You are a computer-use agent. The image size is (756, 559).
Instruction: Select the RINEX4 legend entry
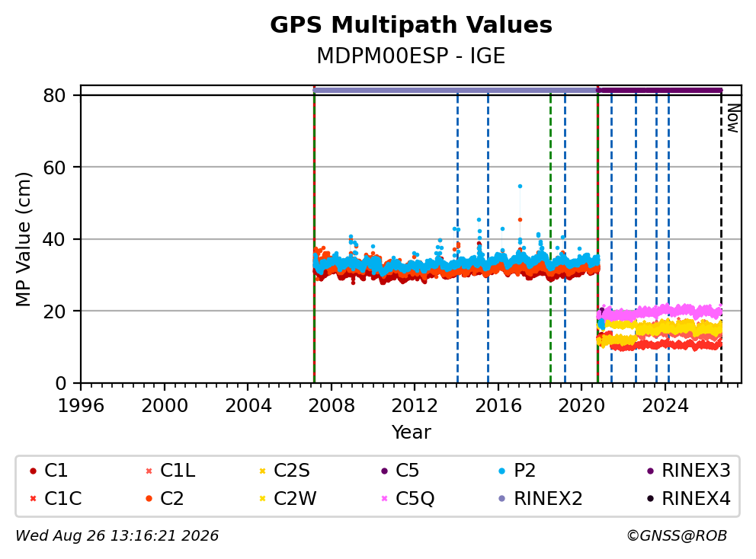point(689,499)
